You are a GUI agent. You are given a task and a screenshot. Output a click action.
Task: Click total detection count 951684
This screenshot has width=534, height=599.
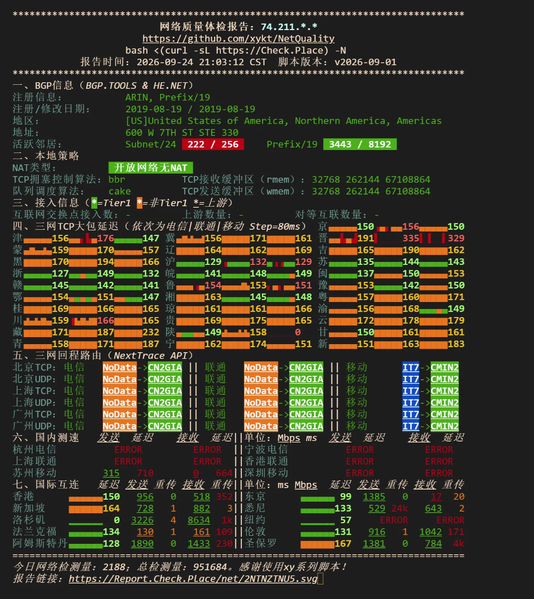click(210, 567)
